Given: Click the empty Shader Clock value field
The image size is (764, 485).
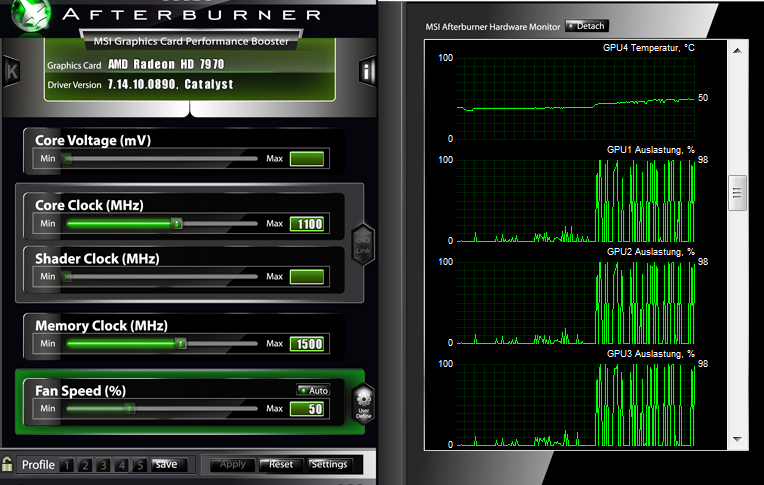Looking at the screenshot, I should [307, 277].
